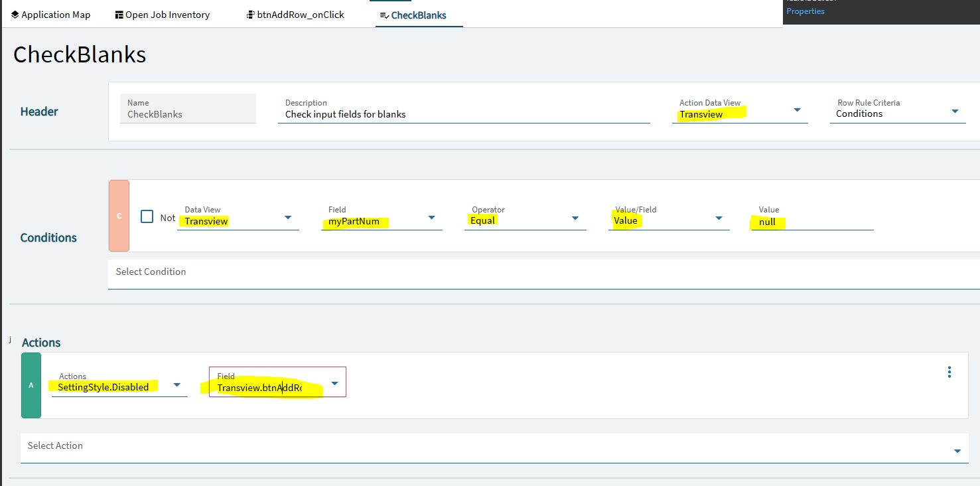Click the btnAddRow_onClick event icon
Viewport: 980px width, 486px height.
(250, 15)
